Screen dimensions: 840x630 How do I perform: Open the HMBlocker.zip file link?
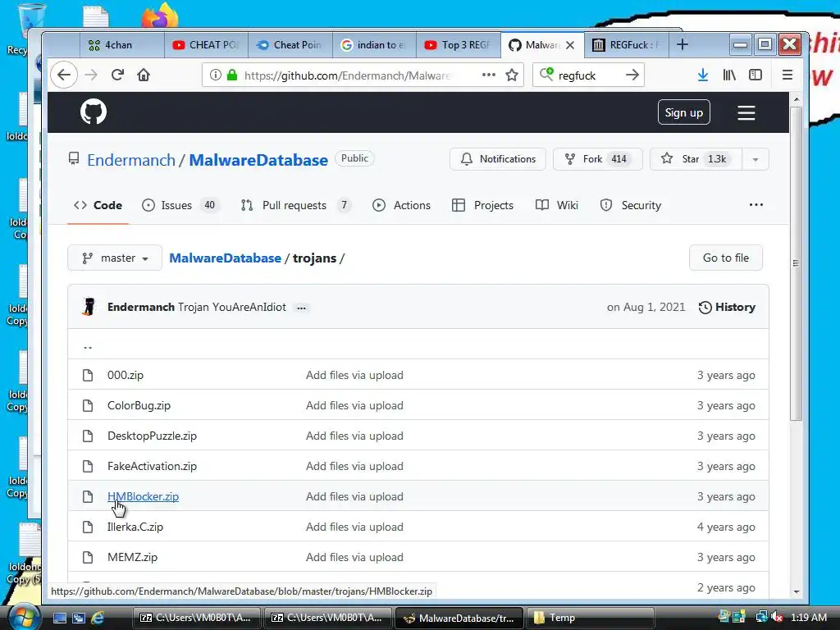[143, 496]
